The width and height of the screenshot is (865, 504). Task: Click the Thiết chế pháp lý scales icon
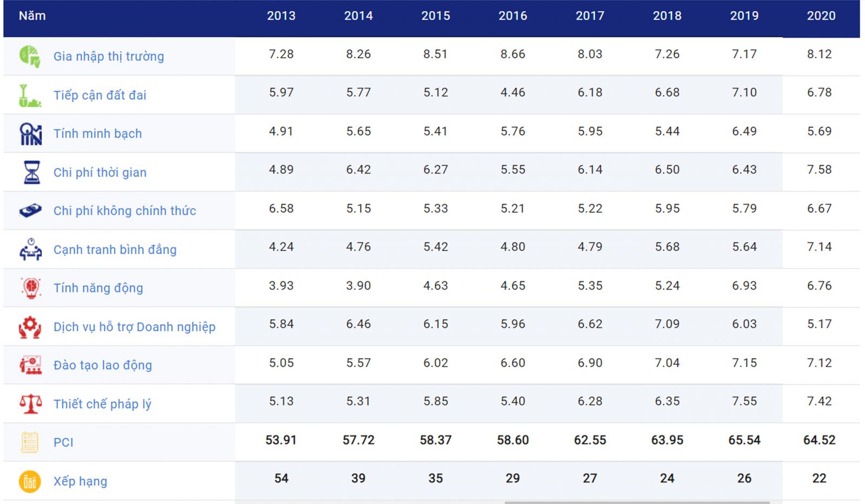click(30, 404)
